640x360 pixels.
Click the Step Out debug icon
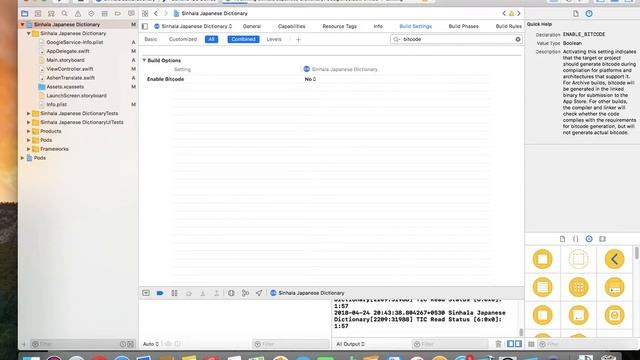[216, 293]
